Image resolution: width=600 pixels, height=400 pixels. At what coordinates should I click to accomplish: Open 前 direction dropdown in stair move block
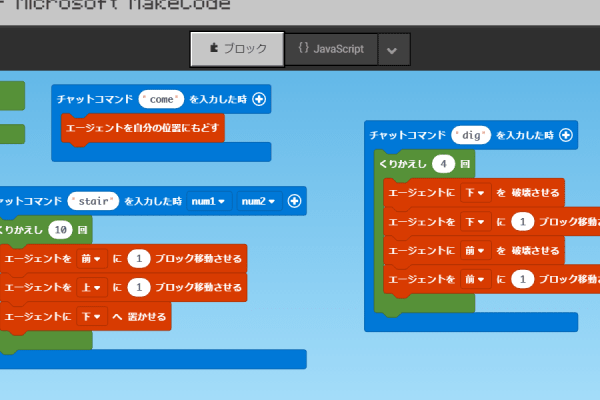coord(91,259)
